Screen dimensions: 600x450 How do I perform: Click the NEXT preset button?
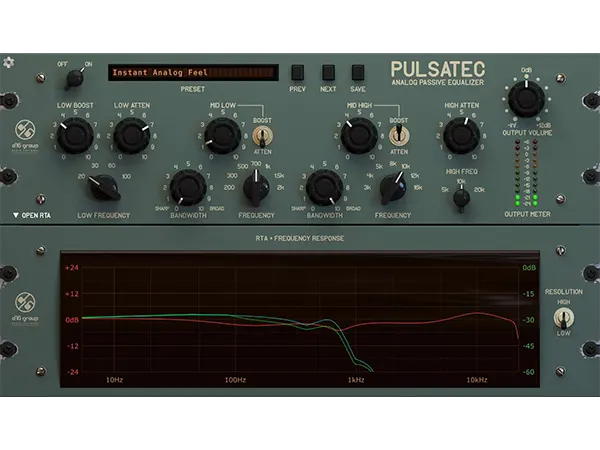coord(328,72)
